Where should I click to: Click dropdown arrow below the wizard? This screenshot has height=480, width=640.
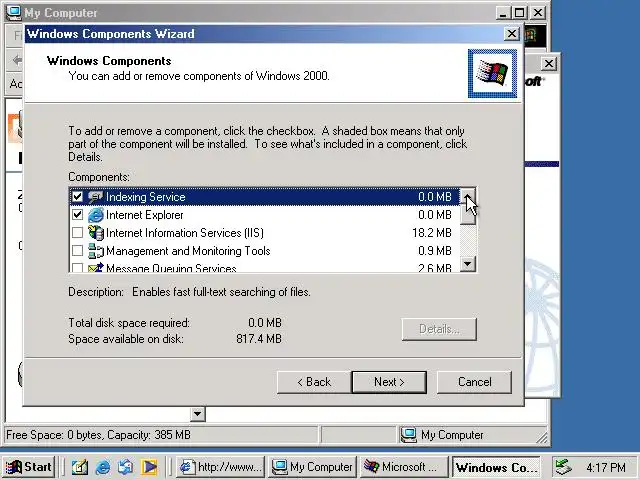(x=198, y=414)
